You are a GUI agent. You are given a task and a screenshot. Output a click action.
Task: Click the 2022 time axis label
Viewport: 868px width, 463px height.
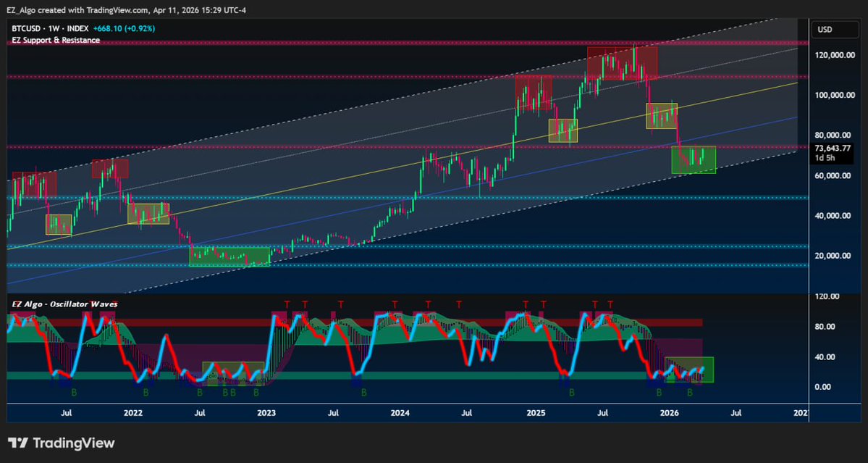133,413
